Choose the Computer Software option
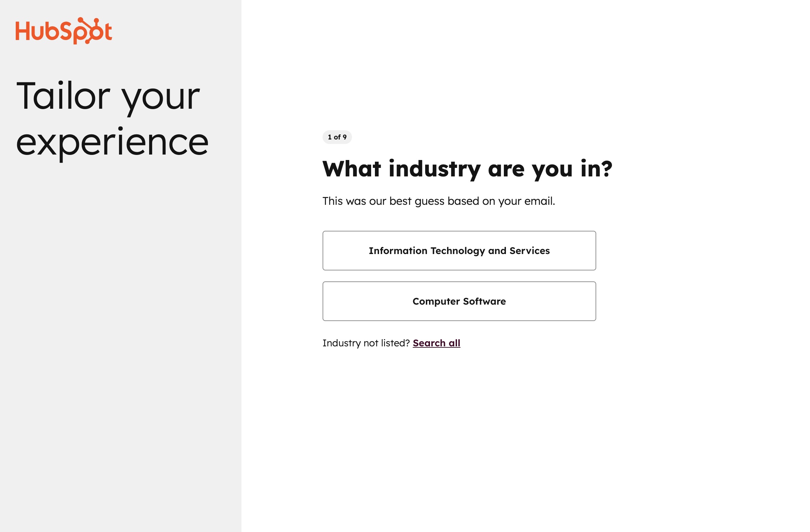This screenshot has height=532, width=810. coord(459,301)
